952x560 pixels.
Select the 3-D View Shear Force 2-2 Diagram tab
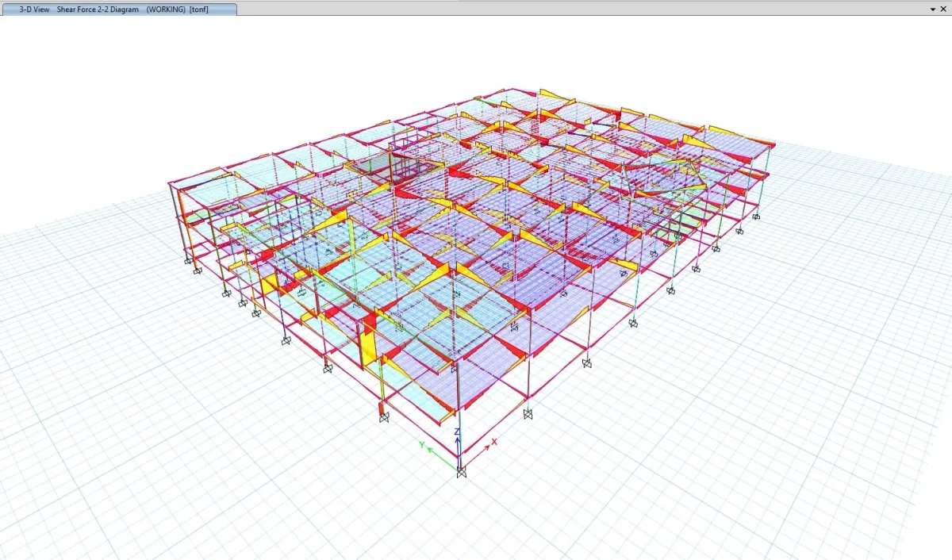tap(118, 10)
